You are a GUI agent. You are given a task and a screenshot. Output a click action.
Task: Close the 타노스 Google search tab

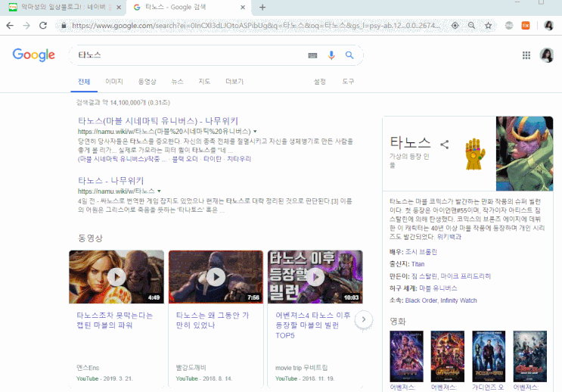coord(243,7)
